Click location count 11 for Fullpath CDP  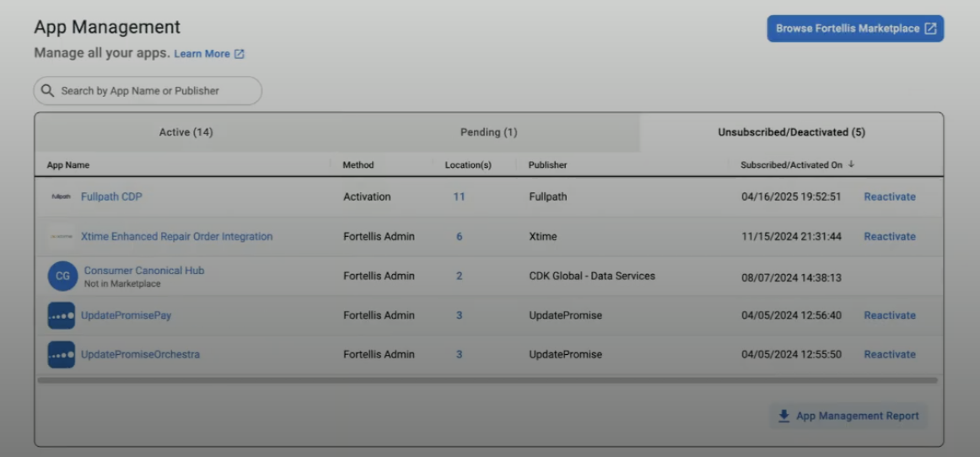coord(459,197)
